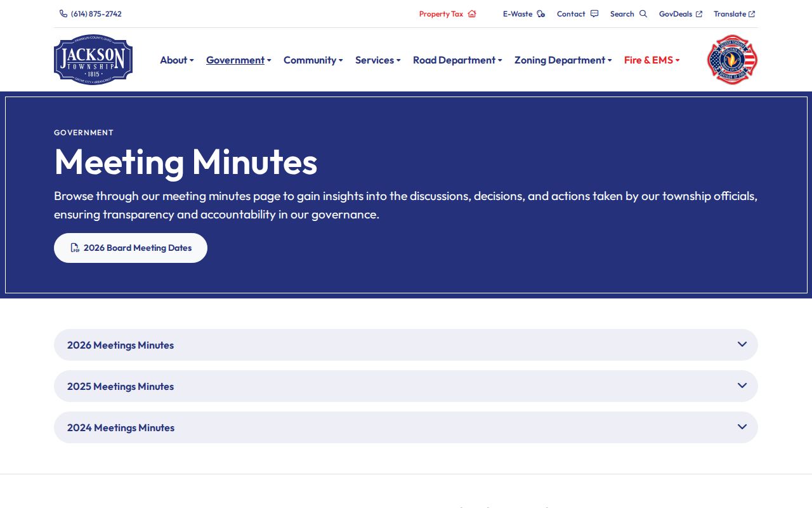
Task: Click the Search magnifying glass icon
Action: pos(643,13)
